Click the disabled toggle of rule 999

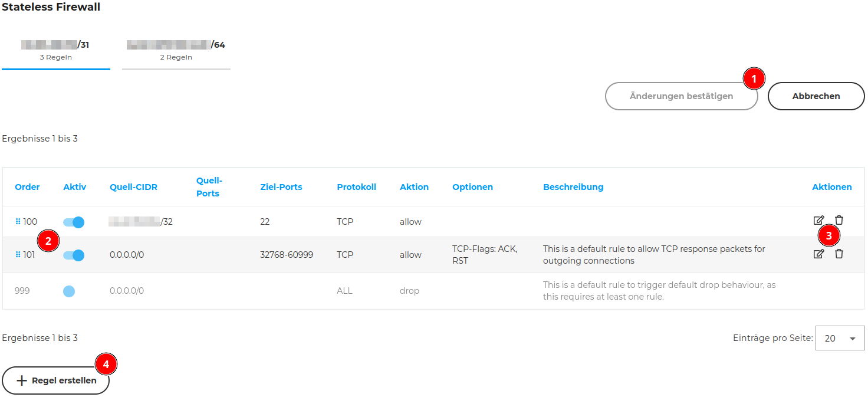pos(69,291)
